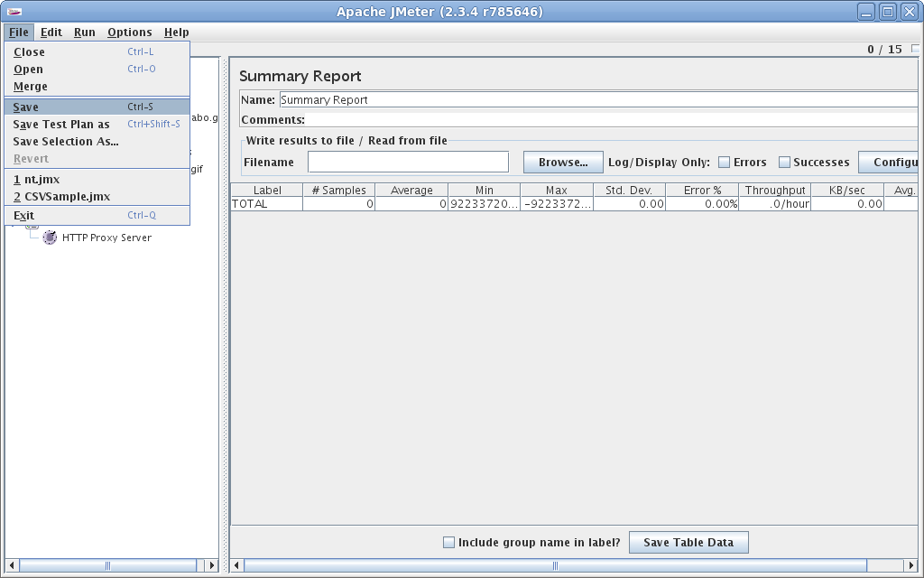Screen dimensions: 924x578
Task: Open the Options menu
Action: coord(130,32)
